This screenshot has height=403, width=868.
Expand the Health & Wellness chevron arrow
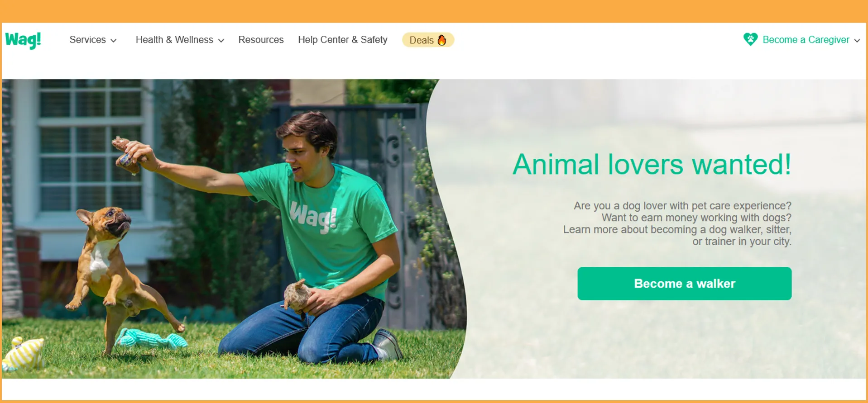(221, 41)
